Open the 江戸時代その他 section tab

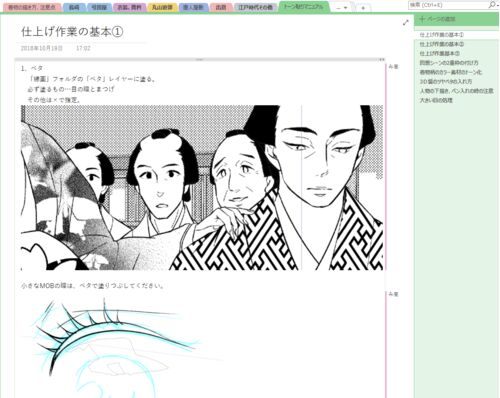coord(256,7)
